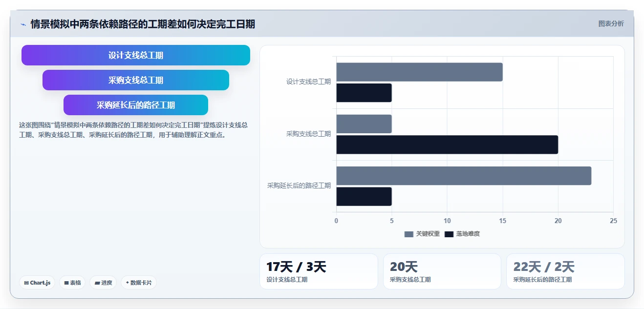The image size is (644, 309).
Task: Open the 20天 data card
Action: pyautogui.click(x=442, y=271)
